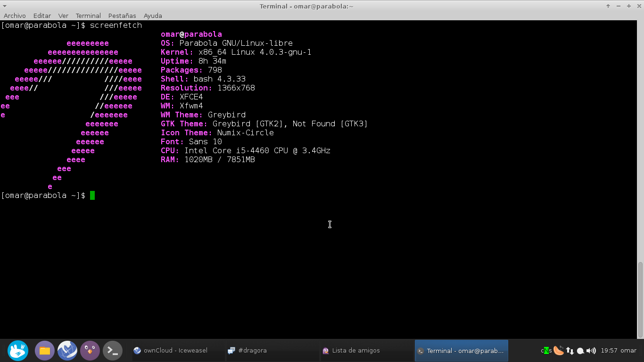The height and width of the screenshot is (362, 644).
Task: Open the Editar menu
Action: (x=42, y=16)
